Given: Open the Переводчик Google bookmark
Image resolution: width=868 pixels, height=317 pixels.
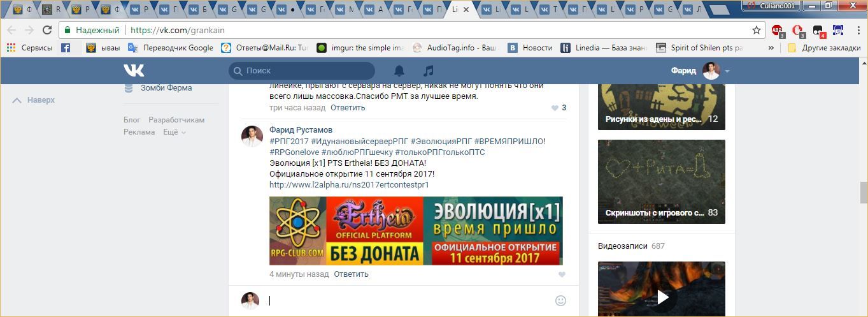Looking at the screenshot, I should tap(171, 48).
